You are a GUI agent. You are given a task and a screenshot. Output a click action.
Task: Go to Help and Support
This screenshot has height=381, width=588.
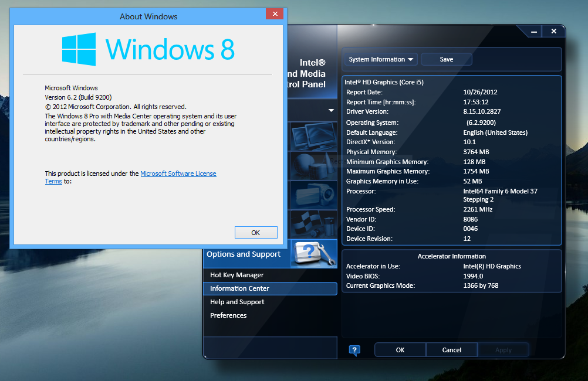click(237, 302)
